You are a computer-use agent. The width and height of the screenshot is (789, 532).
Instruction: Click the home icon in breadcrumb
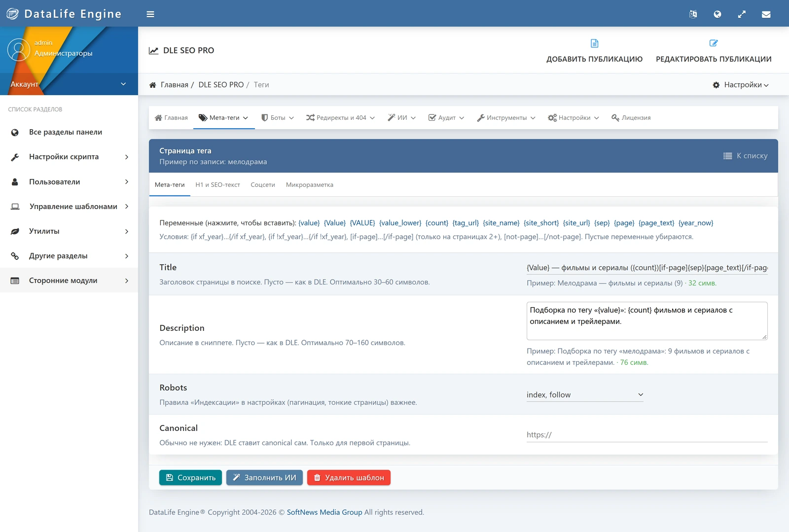pyautogui.click(x=153, y=85)
